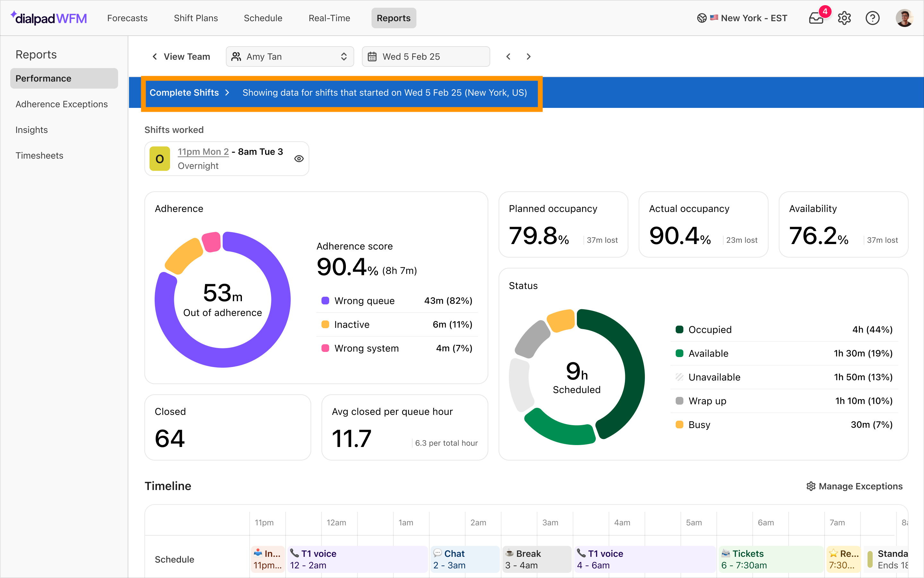
Task: Click the Chat 2 - 3am block
Action: (465, 559)
